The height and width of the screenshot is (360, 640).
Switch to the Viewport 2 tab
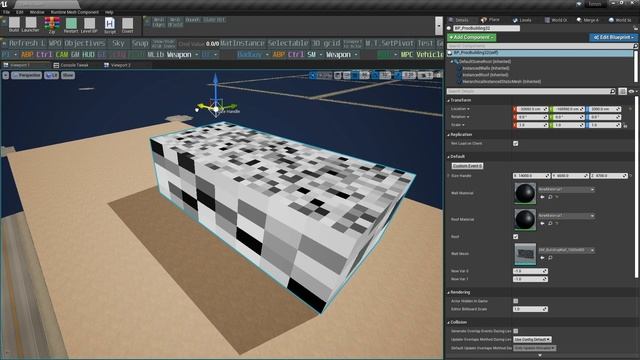(118, 65)
